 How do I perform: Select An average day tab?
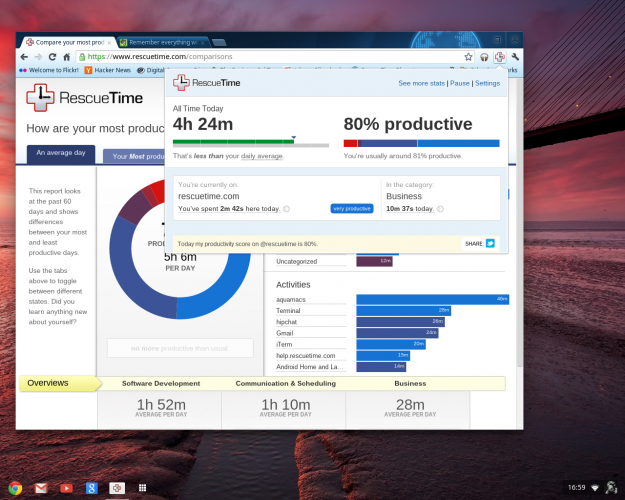pyautogui.click(x=61, y=154)
